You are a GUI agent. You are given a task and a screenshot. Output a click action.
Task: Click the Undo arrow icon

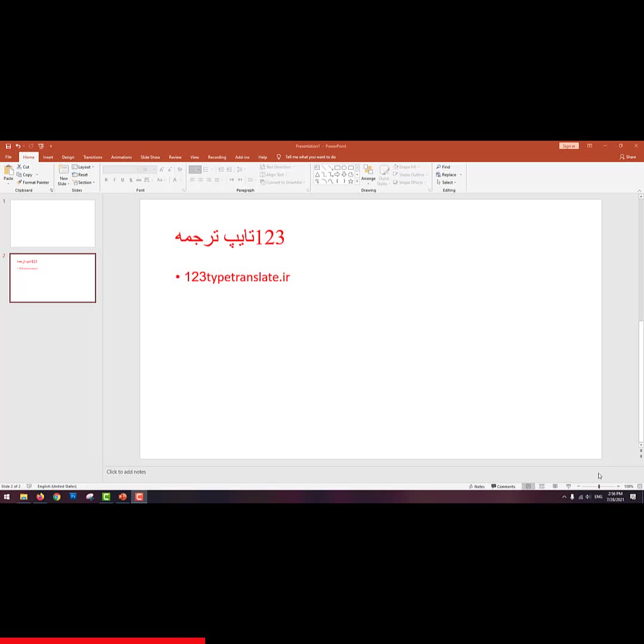tap(18, 146)
